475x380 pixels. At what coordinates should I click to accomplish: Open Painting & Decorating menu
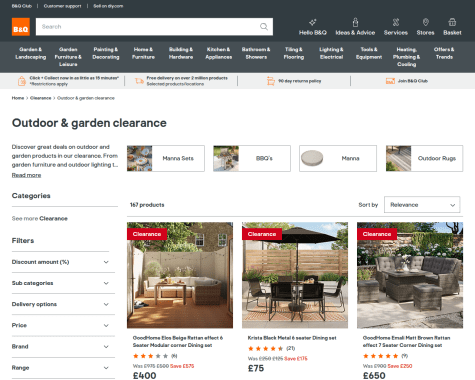pos(106,53)
